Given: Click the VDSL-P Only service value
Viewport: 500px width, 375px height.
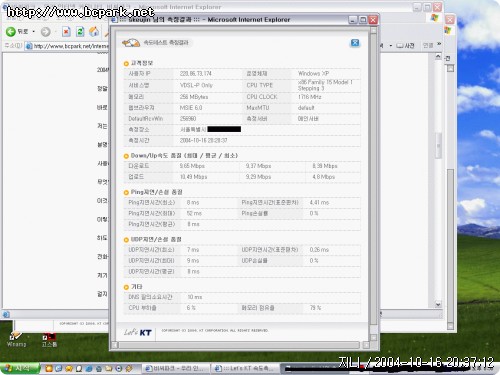Looking at the screenshot, I should (196, 85).
